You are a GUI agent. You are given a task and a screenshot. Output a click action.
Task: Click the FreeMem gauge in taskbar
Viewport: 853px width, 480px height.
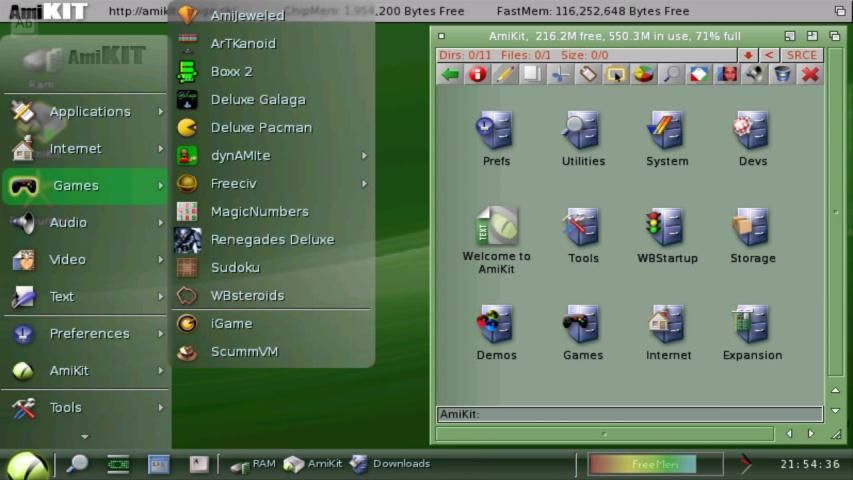click(x=655, y=464)
